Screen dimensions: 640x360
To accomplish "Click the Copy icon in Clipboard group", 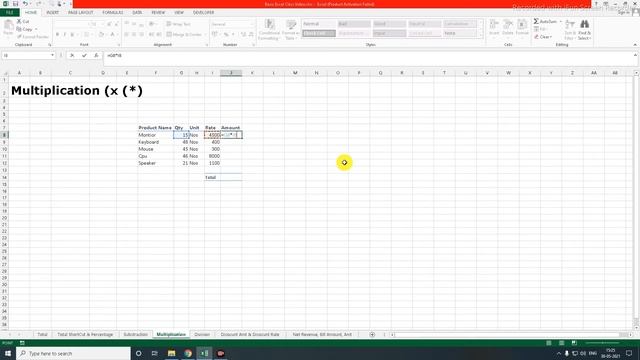I will (19, 29).
